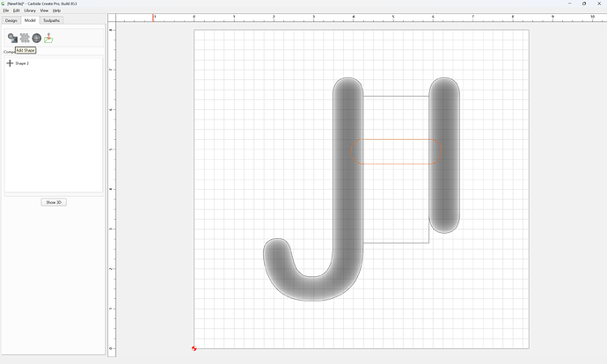Select the shaded vertical bar on the right
Image resolution: width=607 pixels, height=364 pixels.
[444, 155]
